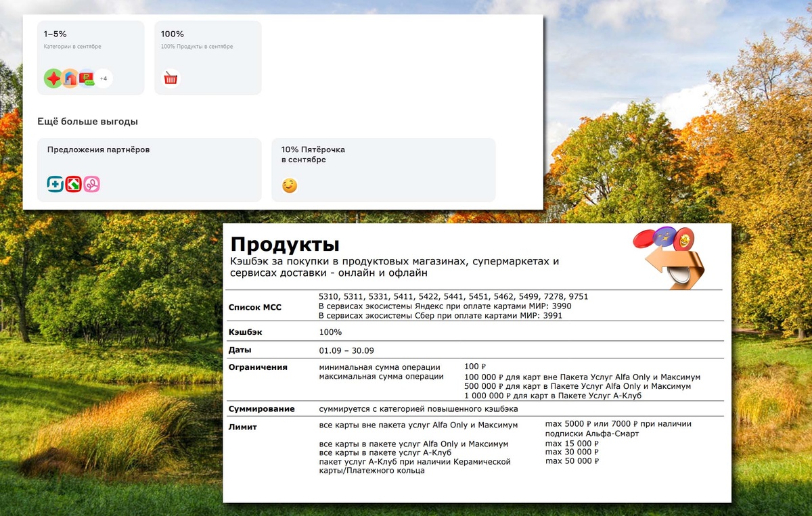Click the Кэшбэк row label
Screen dimensions: 812x516
click(245, 332)
